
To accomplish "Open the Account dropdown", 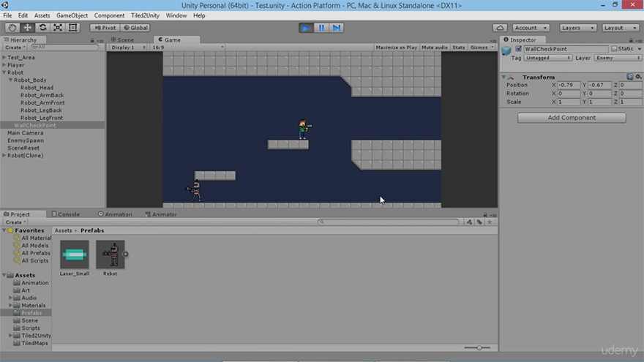I will pos(531,28).
